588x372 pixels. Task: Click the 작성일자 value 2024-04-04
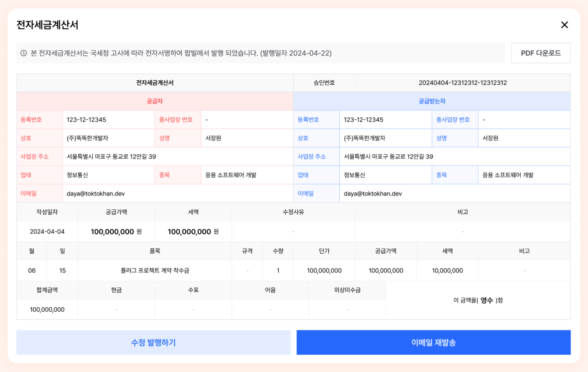(47, 232)
